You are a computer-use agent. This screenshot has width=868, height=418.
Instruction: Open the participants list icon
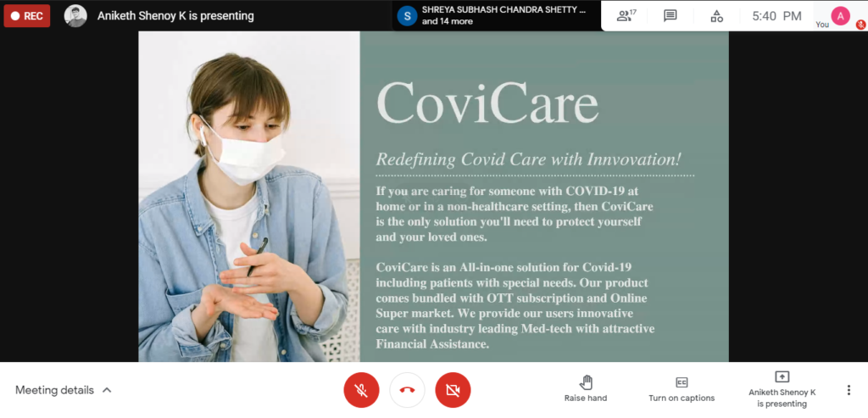(x=626, y=16)
